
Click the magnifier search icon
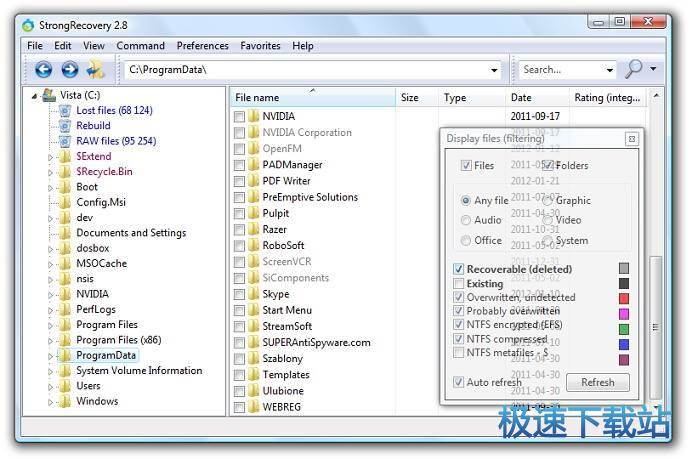(634, 70)
